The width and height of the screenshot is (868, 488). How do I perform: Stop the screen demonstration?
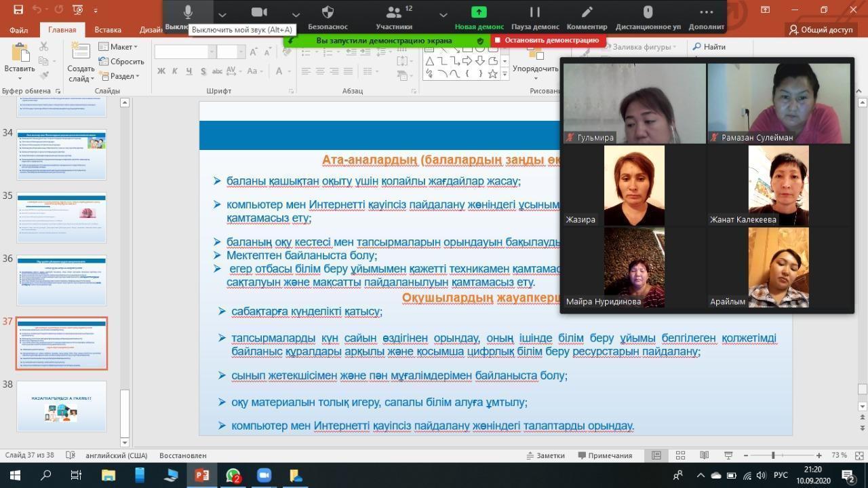tap(547, 40)
